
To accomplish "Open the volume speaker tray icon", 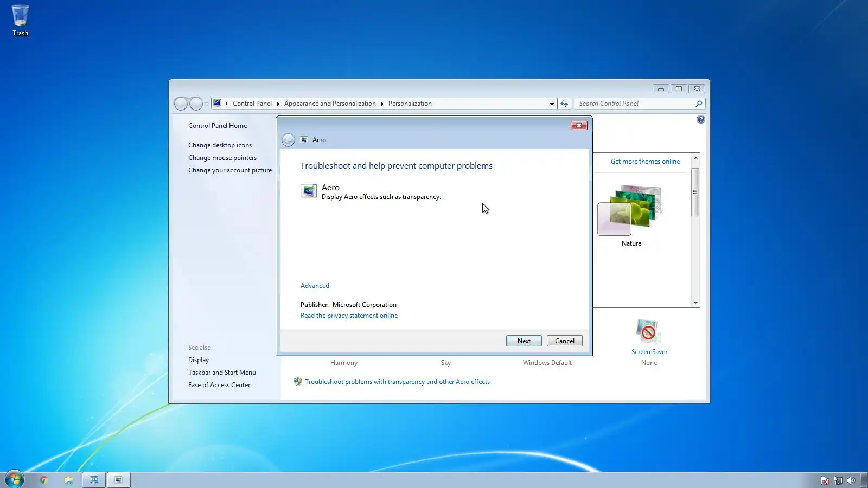I will (x=851, y=480).
